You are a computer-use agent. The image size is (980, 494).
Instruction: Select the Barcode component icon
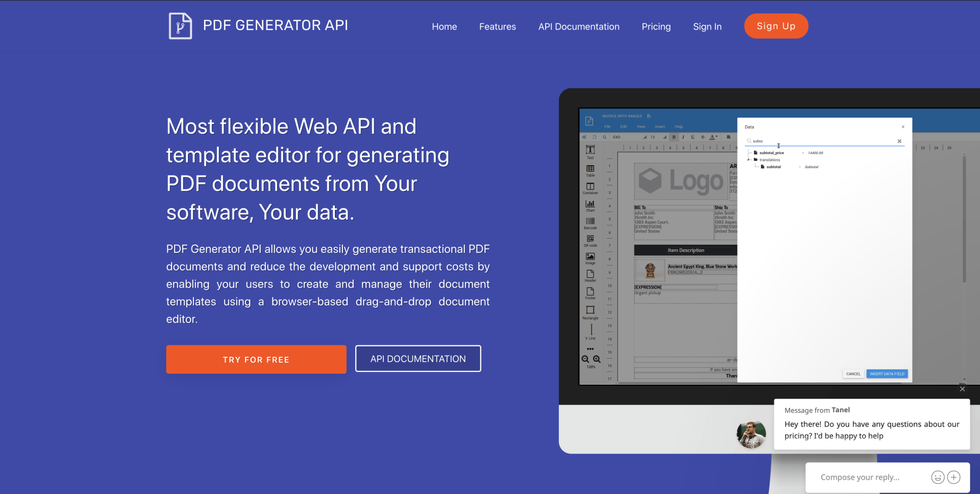(x=590, y=220)
